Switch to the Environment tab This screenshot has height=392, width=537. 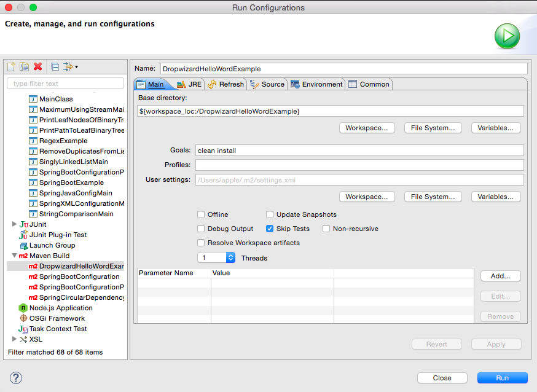pos(316,84)
